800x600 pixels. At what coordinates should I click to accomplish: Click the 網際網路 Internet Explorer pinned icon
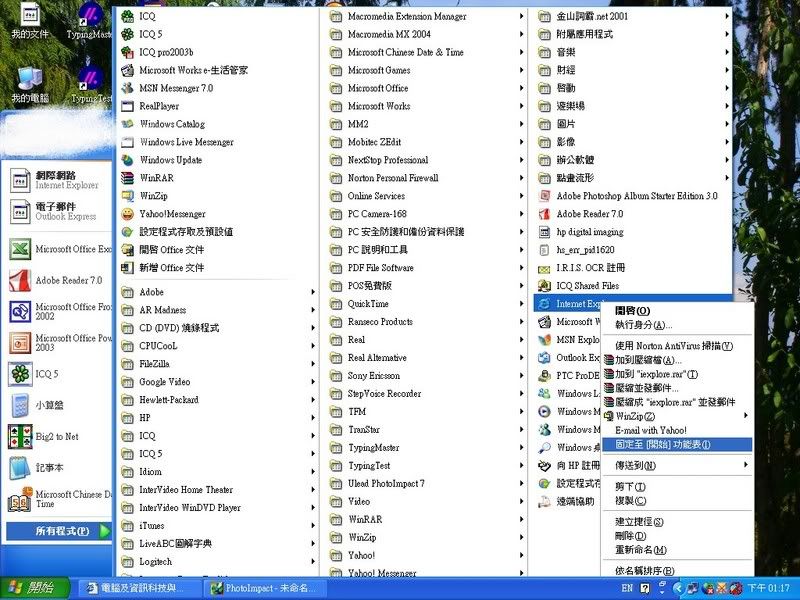pyautogui.click(x=20, y=180)
